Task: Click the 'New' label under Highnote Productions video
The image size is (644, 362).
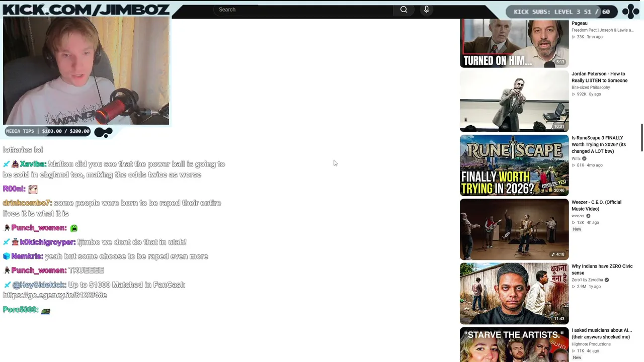Action: 577,357
